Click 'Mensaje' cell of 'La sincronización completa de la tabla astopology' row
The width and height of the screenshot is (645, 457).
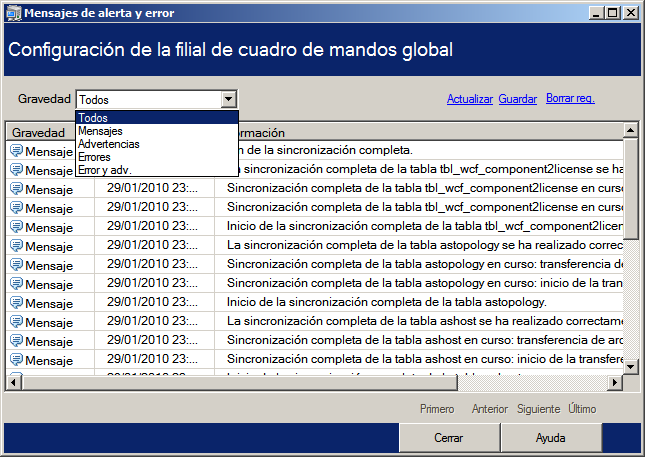click(49, 246)
